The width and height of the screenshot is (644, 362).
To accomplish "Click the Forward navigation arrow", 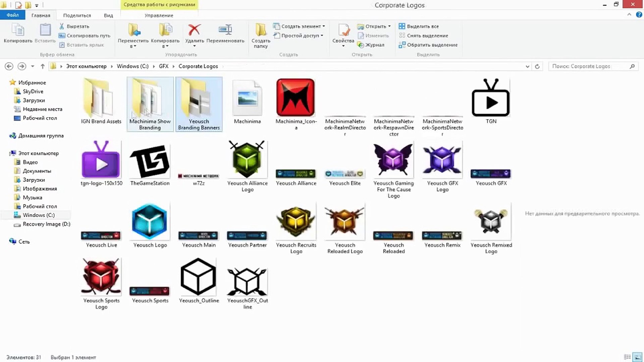I will pos(22,66).
